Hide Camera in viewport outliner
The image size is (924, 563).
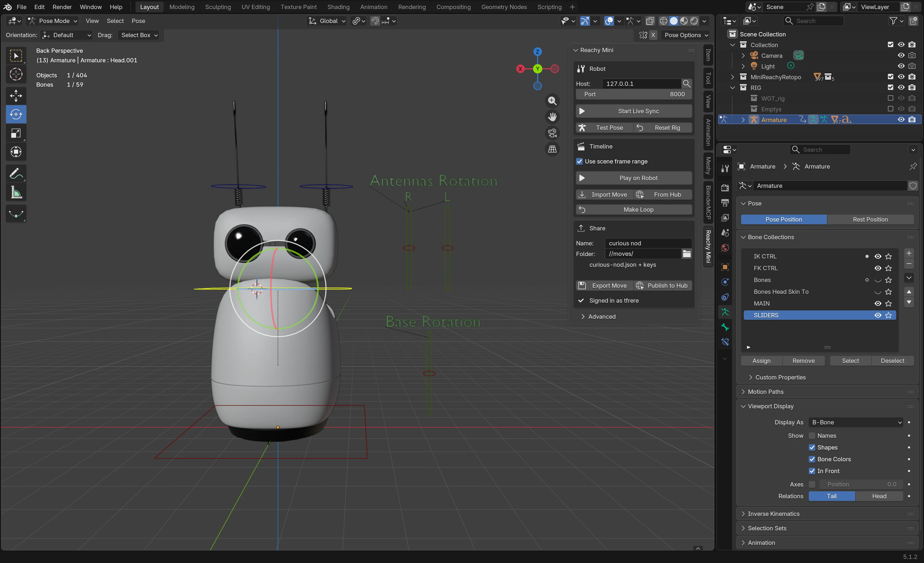pyautogui.click(x=901, y=56)
